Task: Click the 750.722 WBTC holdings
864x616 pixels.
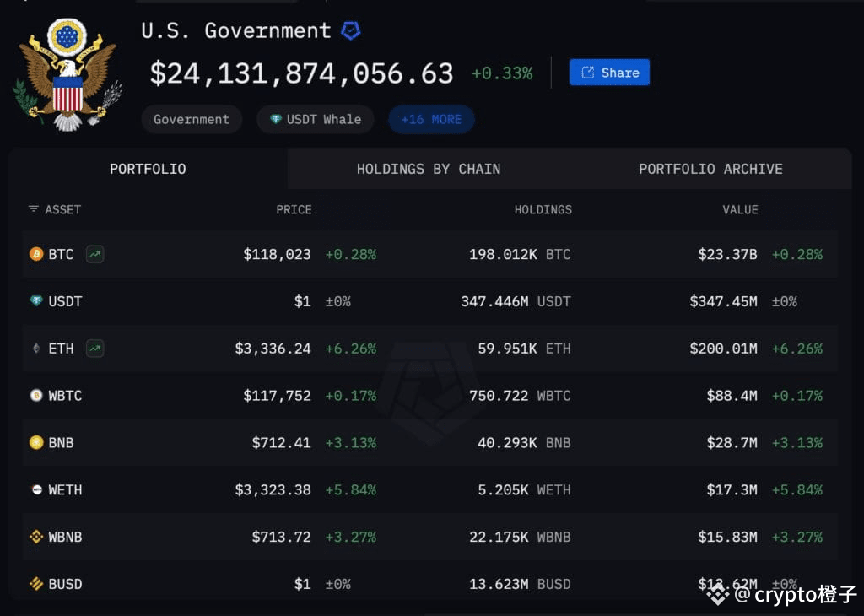Action: [x=520, y=396]
